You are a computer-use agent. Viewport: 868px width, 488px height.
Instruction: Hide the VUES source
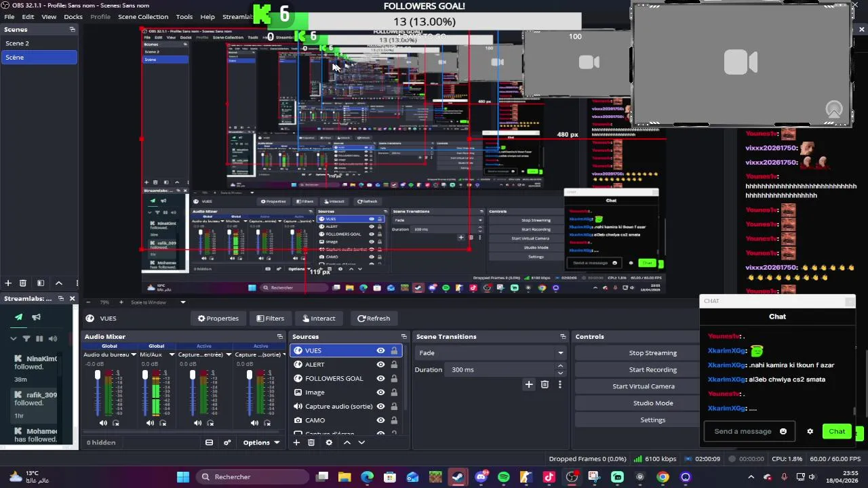click(x=380, y=350)
